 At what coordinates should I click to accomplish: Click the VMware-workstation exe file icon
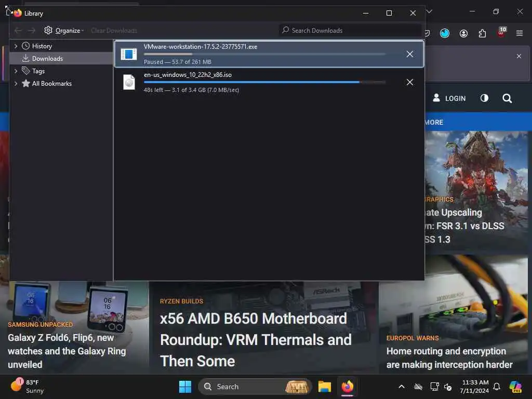click(x=129, y=54)
